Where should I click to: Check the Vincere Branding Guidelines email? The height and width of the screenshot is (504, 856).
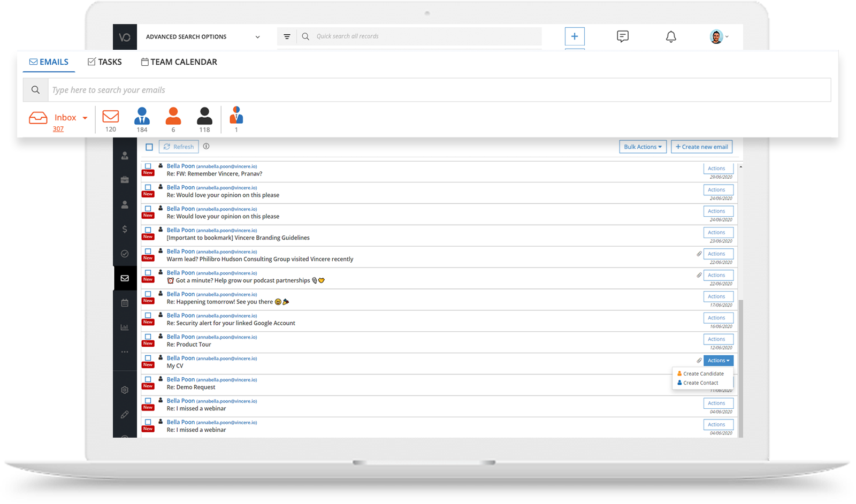[x=148, y=230]
